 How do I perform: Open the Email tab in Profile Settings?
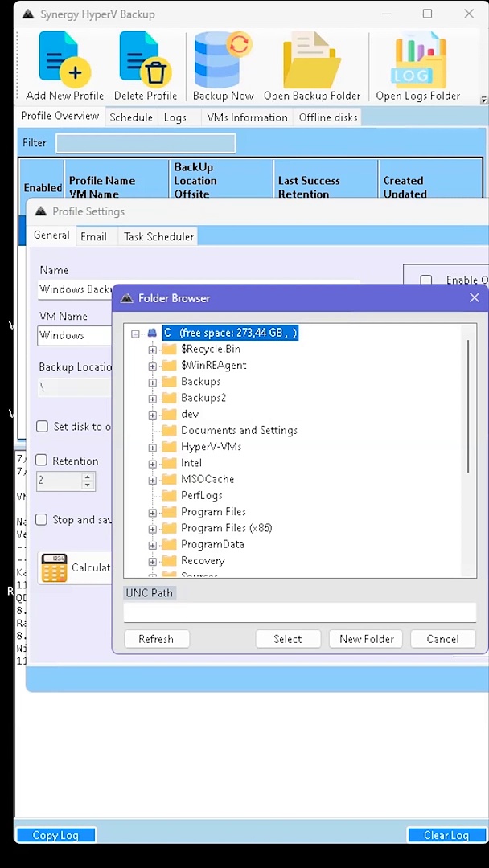93,237
